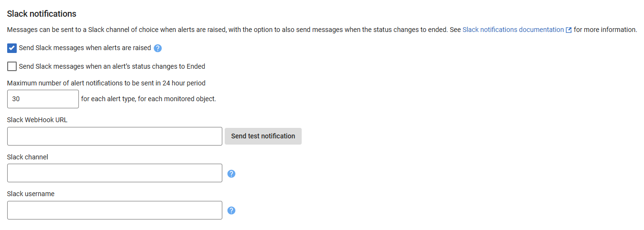The width and height of the screenshot is (644, 230).
Task: Show help for the Slack username field
Action: click(231, 210)
